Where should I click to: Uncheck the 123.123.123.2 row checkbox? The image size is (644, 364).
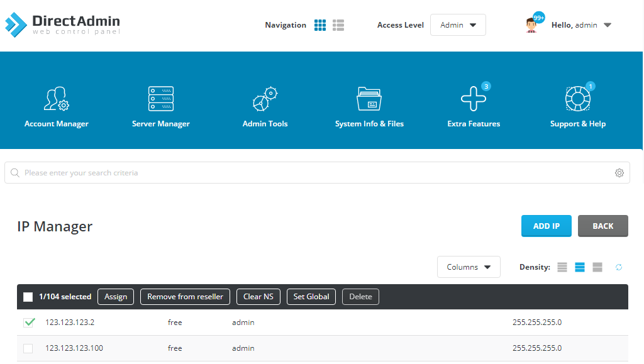point(29,323)
